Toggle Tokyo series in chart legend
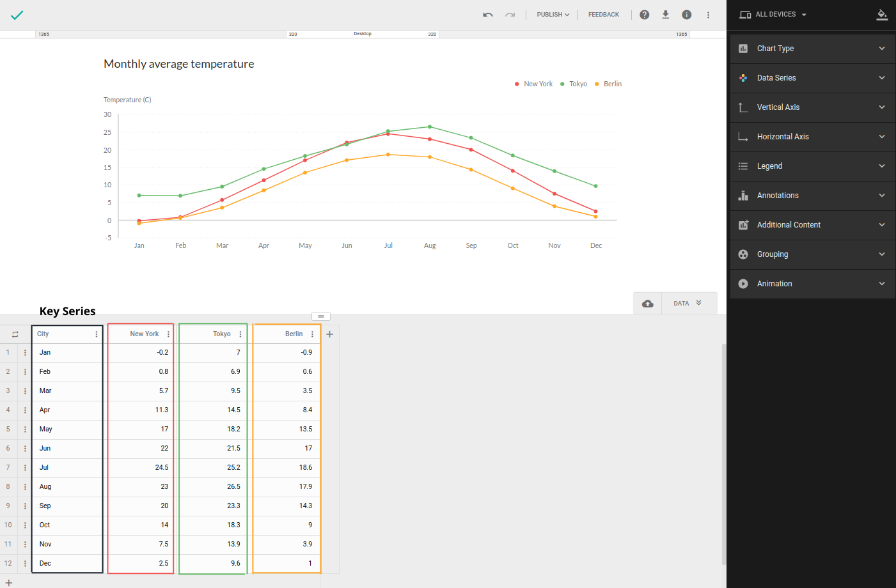The height and width of the screenshot is (588, 896). click(x=574, y=84)
